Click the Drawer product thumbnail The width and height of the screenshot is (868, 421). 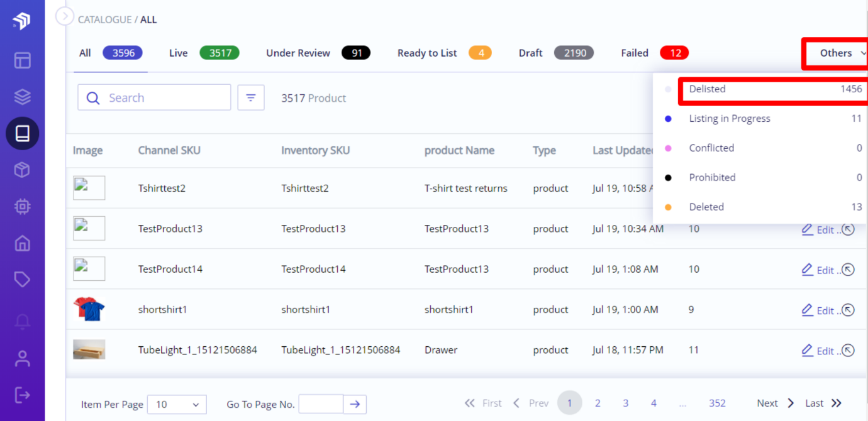click(89, 349)
